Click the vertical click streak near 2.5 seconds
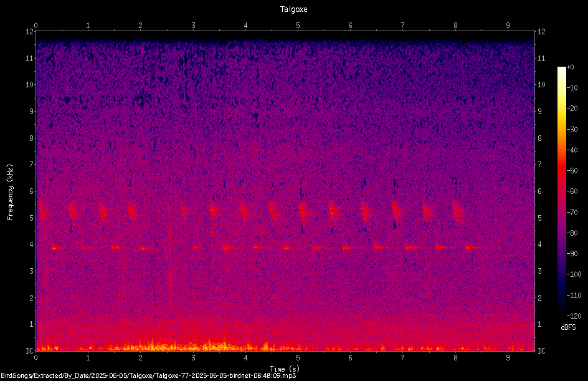Image resolution: width=588 pixels, height=381 pixels. point(170,259)
